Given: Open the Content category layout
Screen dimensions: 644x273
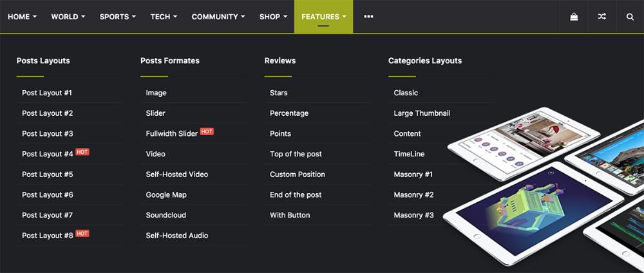Looking at the screenshot, I should 408,134.
